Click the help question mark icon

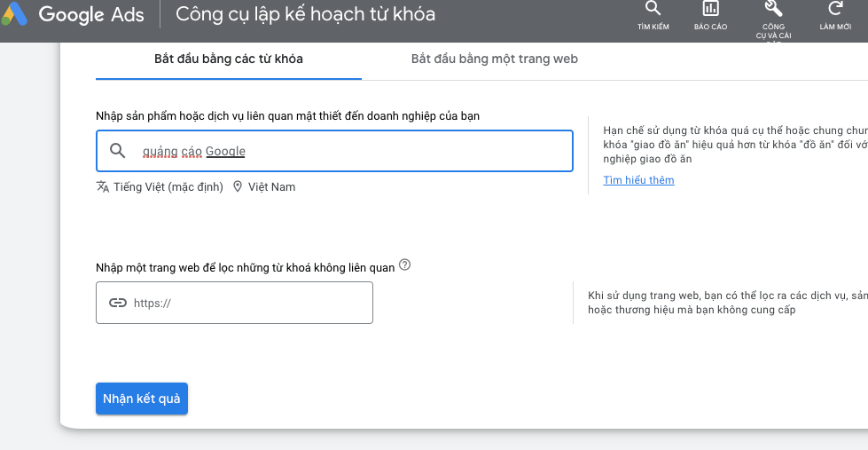pos(404,264)
